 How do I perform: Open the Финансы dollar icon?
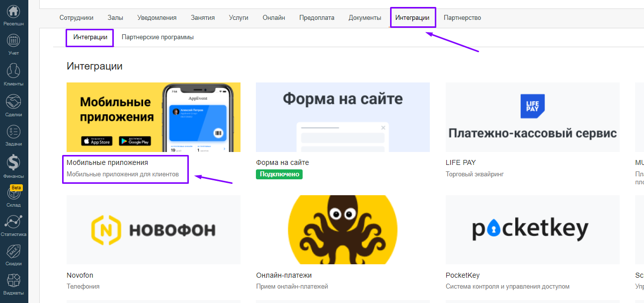click(x=14, y=162)
